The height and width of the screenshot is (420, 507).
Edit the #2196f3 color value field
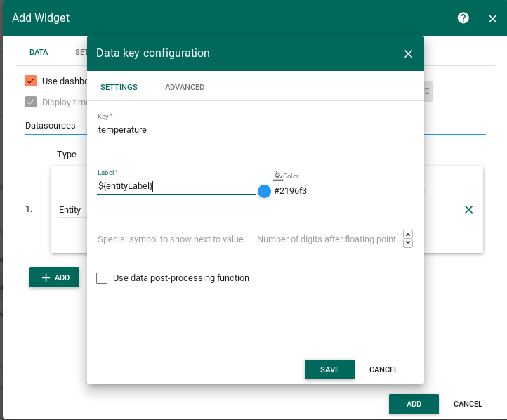tap(343, 191)
